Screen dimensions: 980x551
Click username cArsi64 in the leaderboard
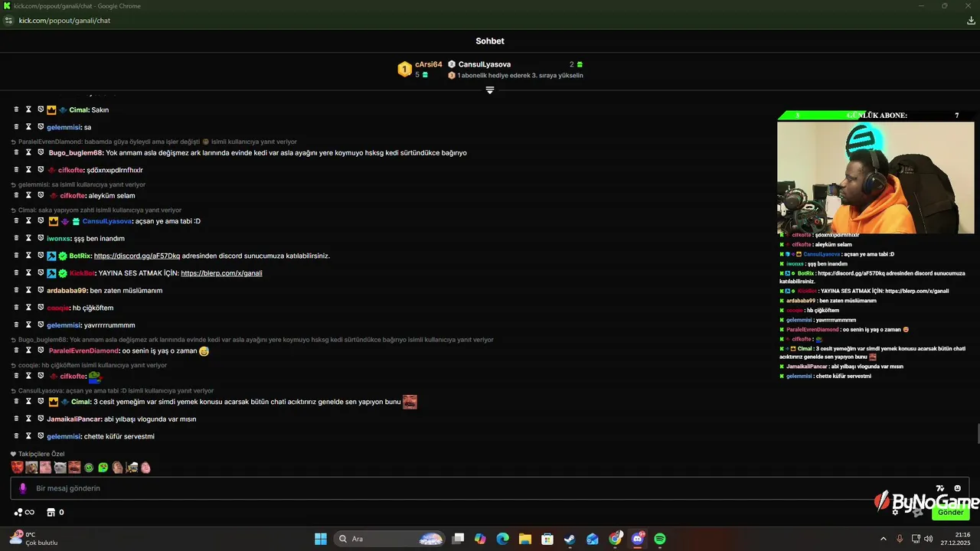429,64
